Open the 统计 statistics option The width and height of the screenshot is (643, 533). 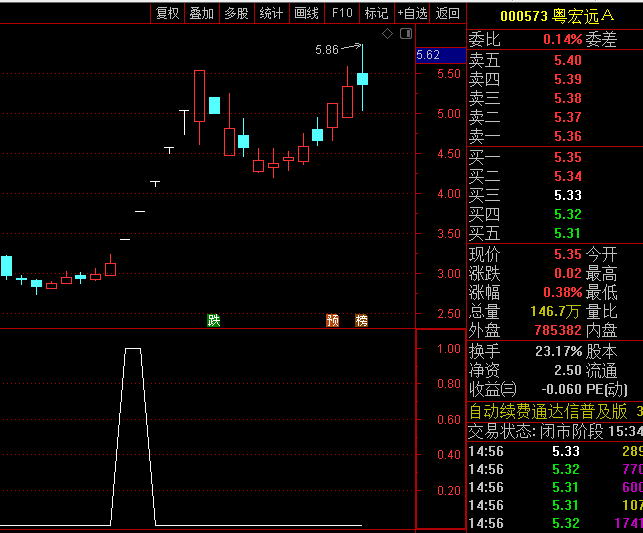point(271,13)
